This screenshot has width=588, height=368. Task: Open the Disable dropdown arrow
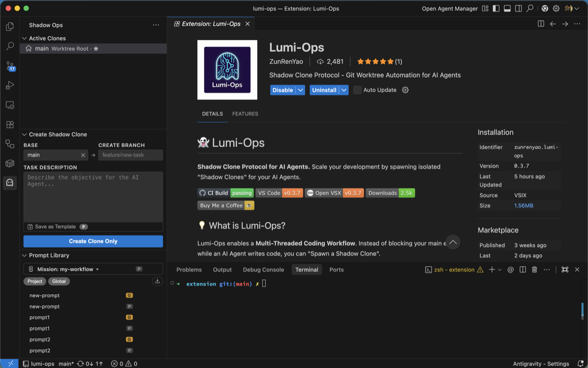tap(299, 90)
